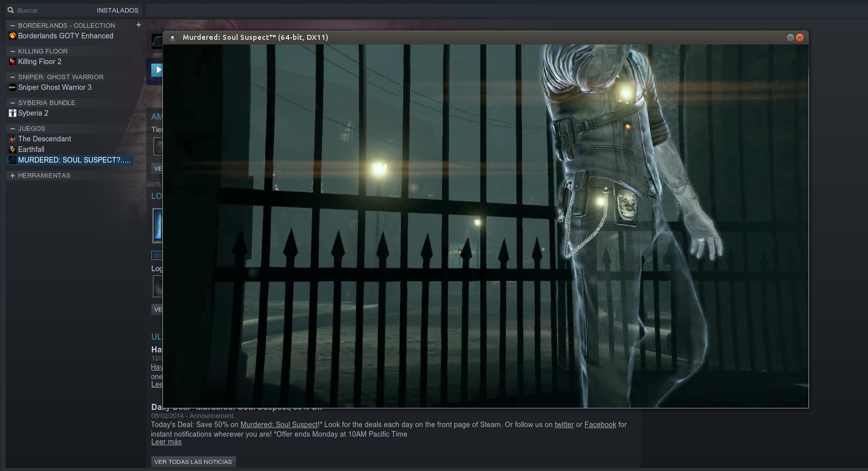
Task: Collapse the SNIPER: GHOST WARRIOR category
Action: [13, 77]
